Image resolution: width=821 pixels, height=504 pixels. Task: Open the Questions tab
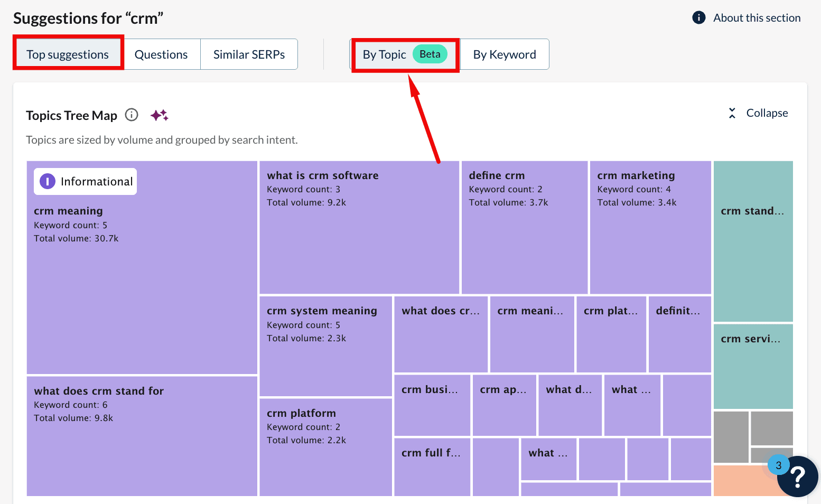pos(161,54)
